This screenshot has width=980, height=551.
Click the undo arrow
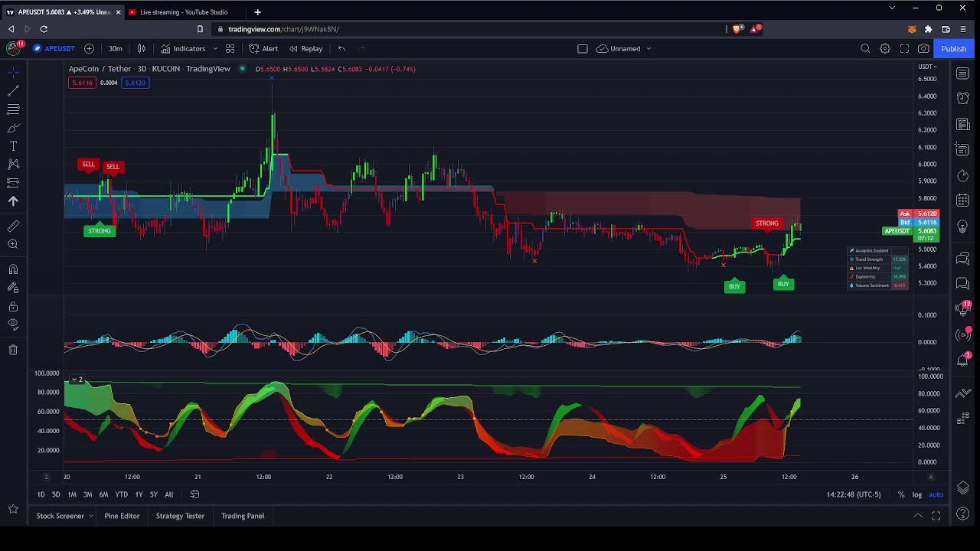click(x=341, y=48)
